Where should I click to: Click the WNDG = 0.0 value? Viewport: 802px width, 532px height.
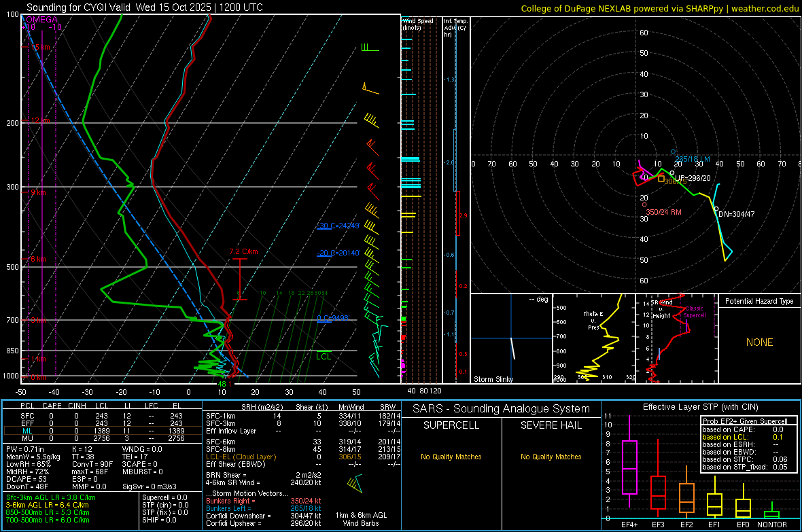point(142,449)
